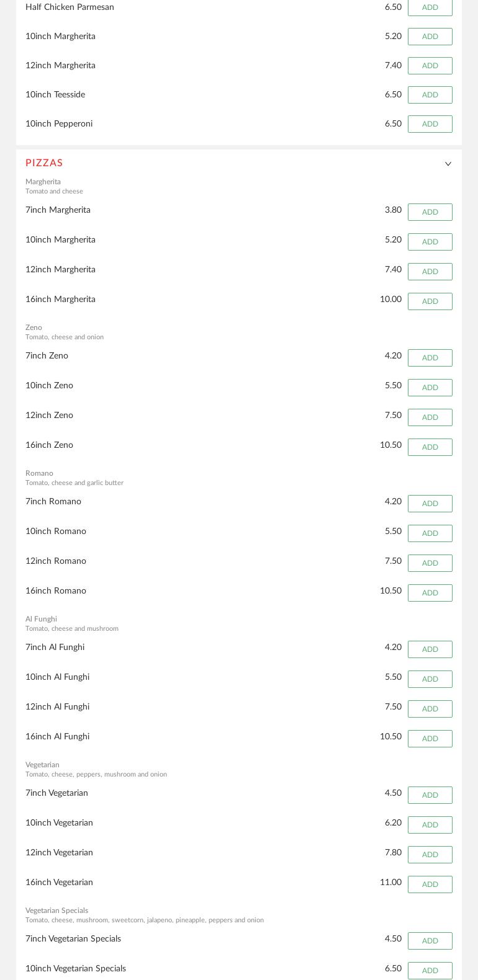Add 7inch Zeno pizza

click(x=430, y=358)
